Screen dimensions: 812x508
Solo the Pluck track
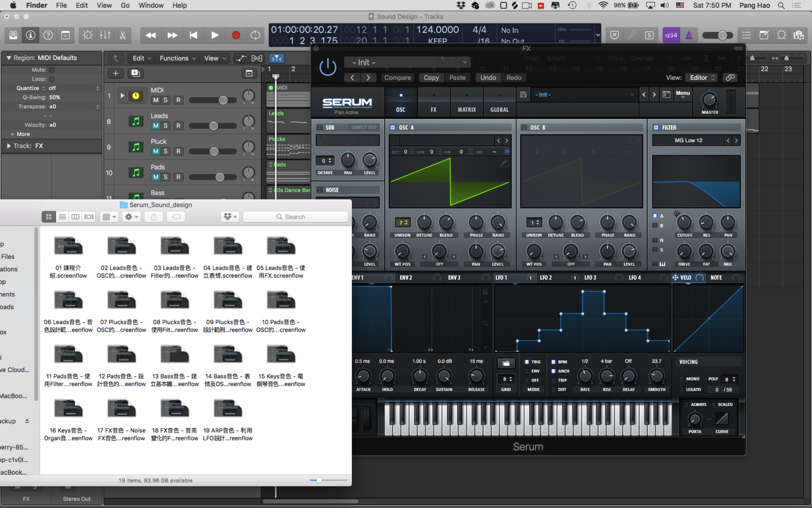coord(165,151)
